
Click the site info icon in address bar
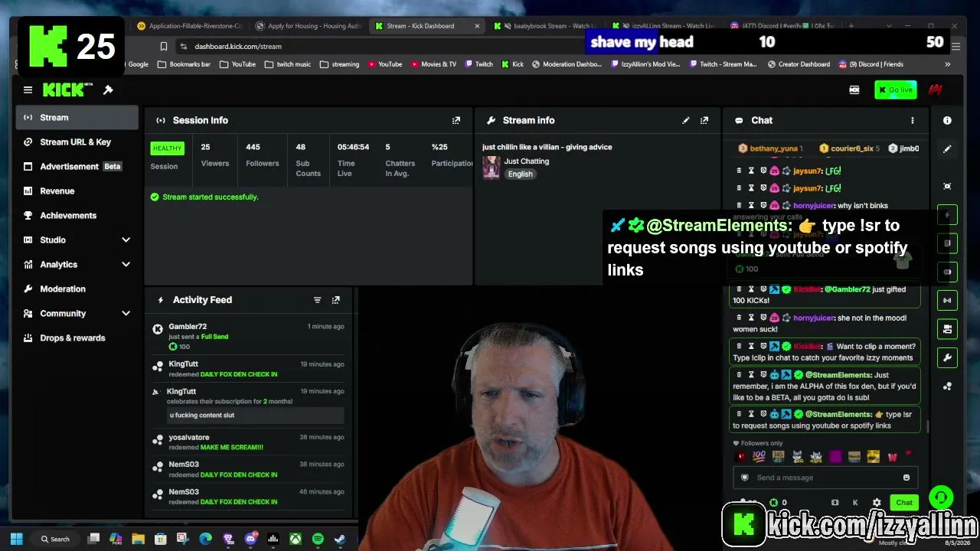point(183,47)
